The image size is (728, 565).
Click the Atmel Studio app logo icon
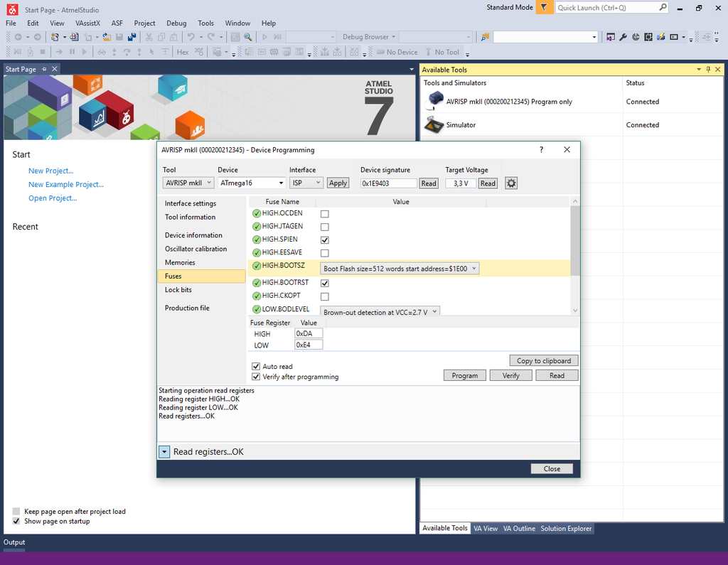coord(13,9)
